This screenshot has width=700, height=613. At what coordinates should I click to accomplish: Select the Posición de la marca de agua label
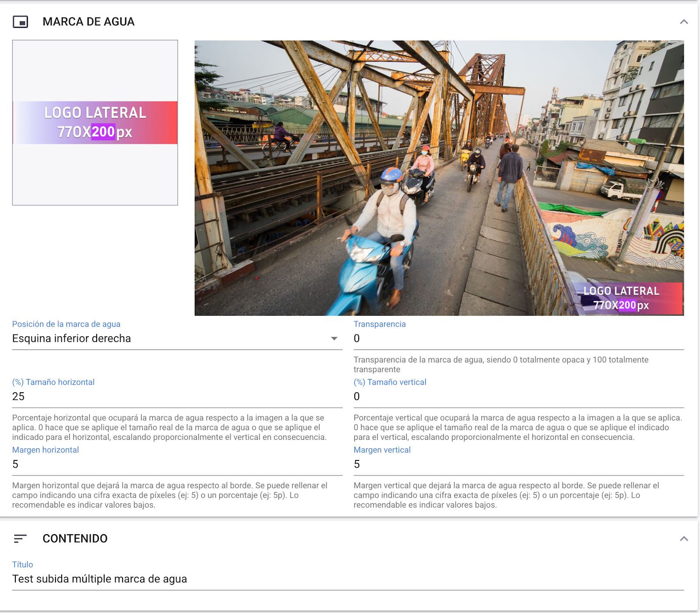66,324
